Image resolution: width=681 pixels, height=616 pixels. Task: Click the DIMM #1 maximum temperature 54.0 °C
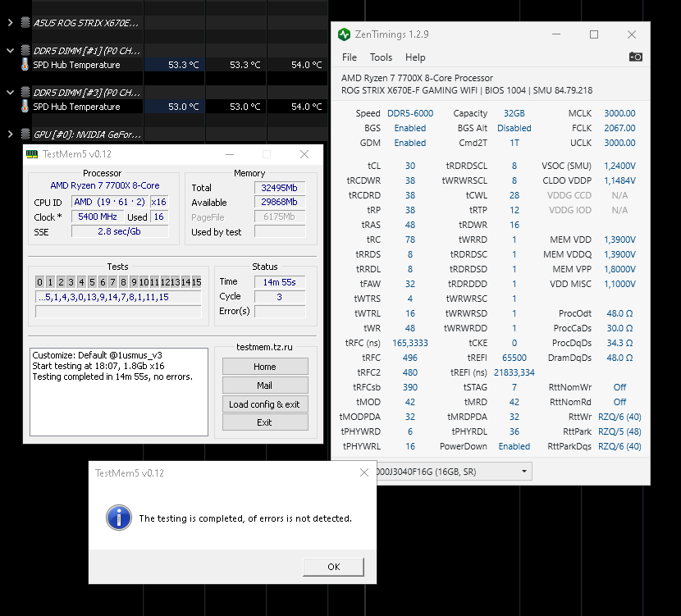point(307,65)
